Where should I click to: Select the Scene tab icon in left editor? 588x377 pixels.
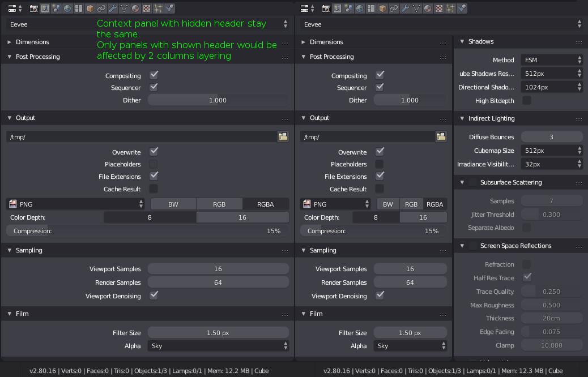(x=56, y=8)
